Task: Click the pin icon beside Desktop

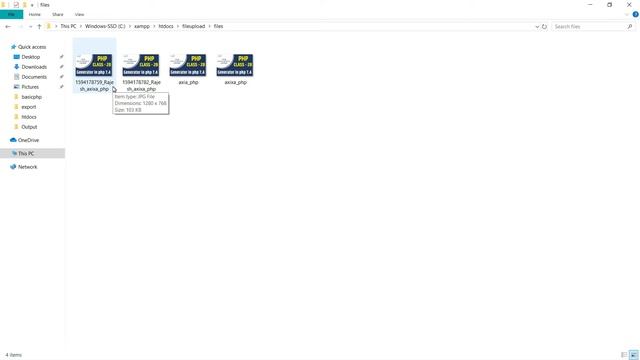Action: point(61,57)
